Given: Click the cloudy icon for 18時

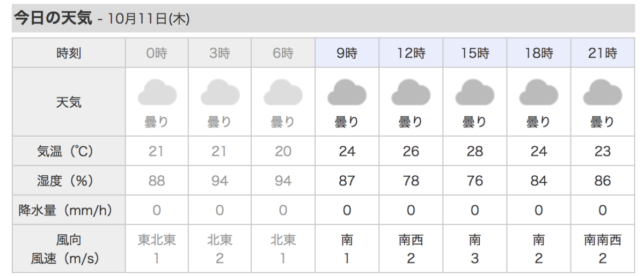Looking at the screenshot, I should (539, 92).
